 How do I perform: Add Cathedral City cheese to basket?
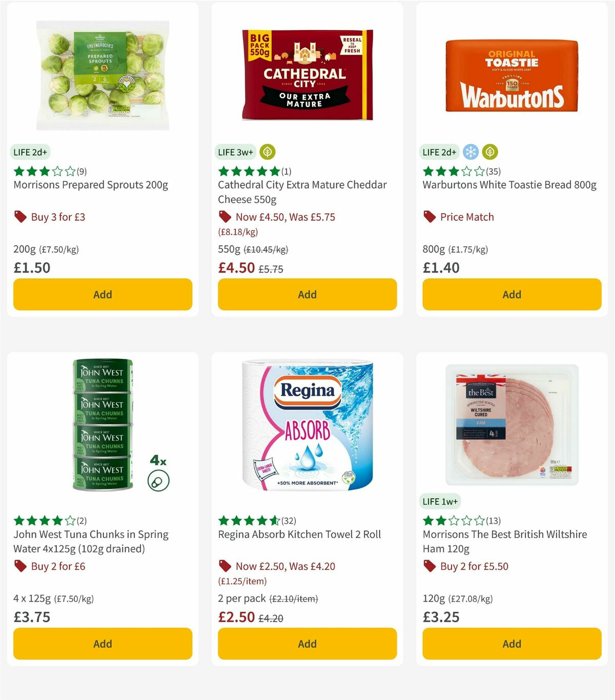pyautogui.click(x=307, y=294)
